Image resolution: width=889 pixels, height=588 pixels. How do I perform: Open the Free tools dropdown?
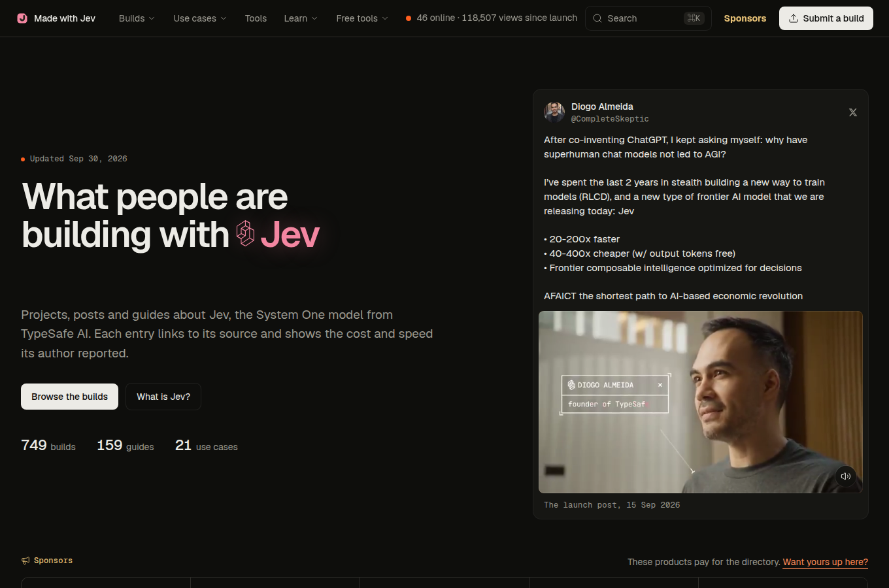pyautogui.click(x=361, y=18)
